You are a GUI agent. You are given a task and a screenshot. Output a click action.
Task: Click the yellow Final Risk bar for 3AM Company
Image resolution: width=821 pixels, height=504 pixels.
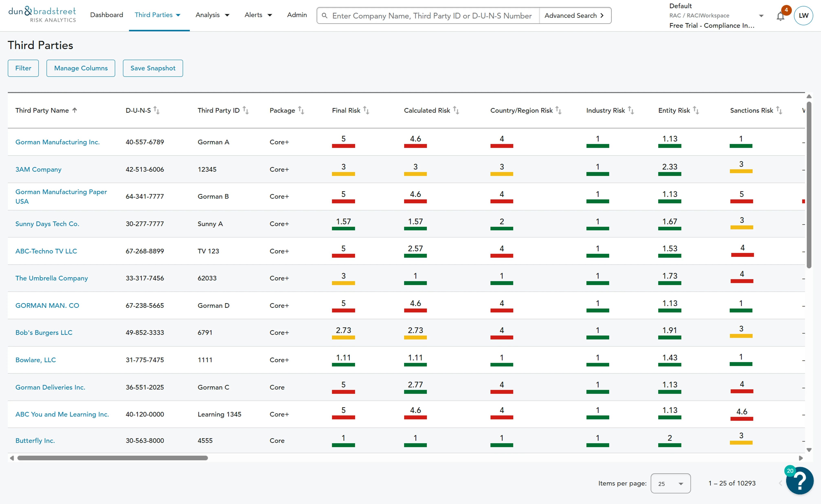point(343,174)
